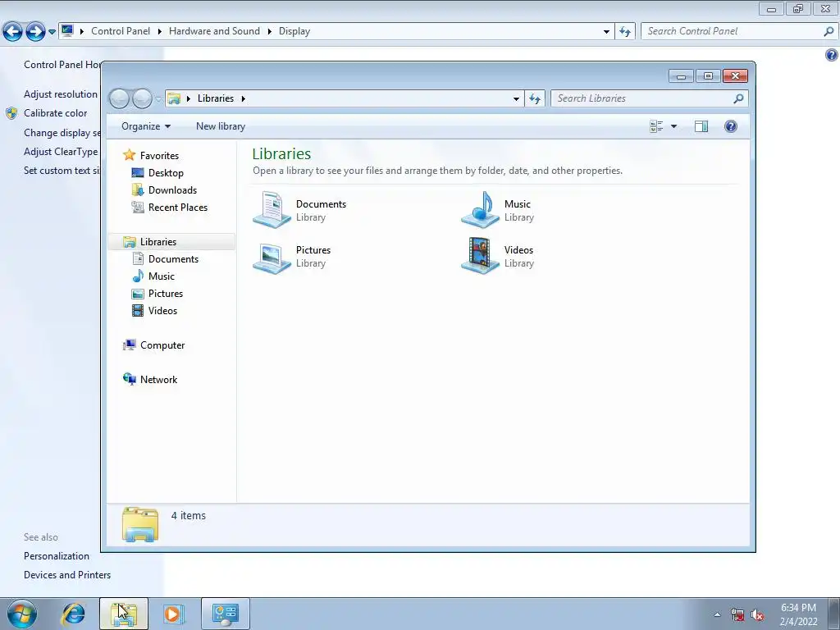Select Favorites star in navigation pane

point(129,155)
